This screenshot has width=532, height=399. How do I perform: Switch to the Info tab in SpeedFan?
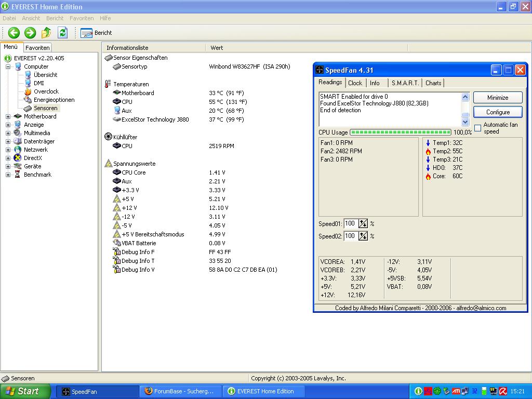pos(375,83)
